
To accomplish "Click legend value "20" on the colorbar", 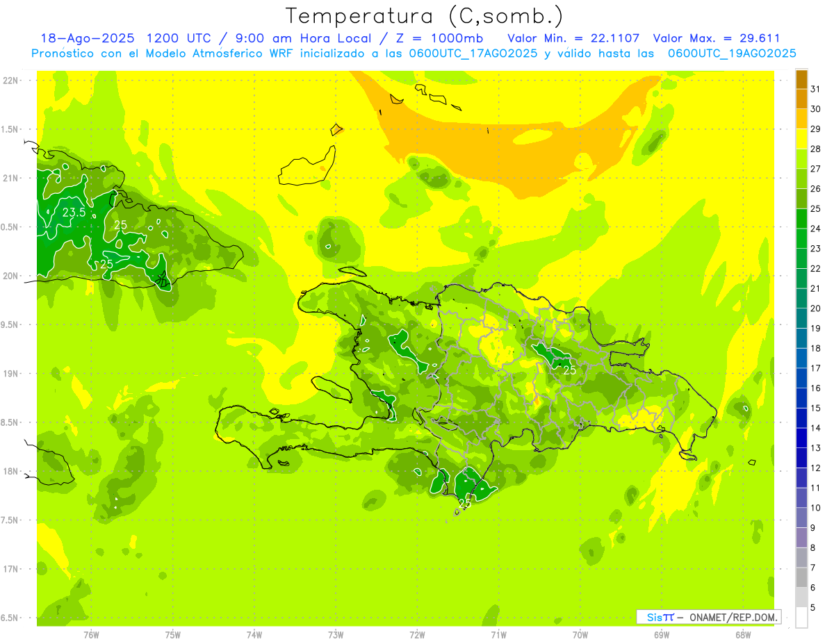I will [x=816, y=308].
